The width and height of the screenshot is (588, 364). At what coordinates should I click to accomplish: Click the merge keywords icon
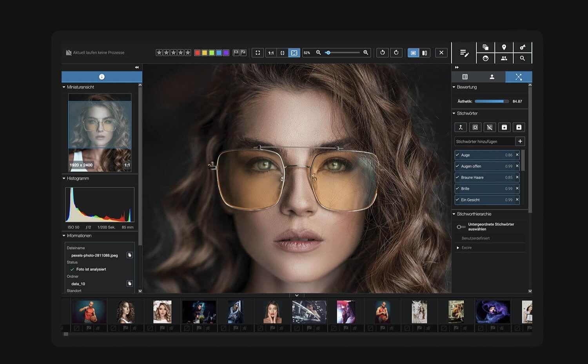(461, 127)
